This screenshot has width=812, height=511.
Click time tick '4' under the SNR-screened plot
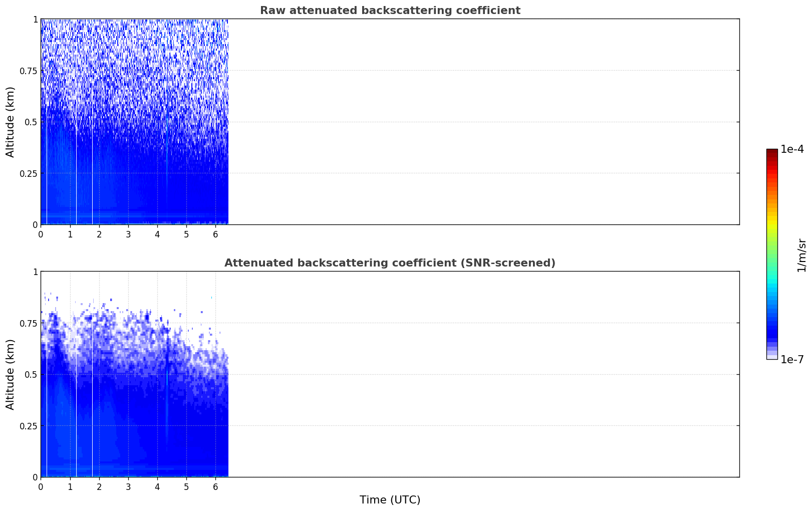coord(157,486)
